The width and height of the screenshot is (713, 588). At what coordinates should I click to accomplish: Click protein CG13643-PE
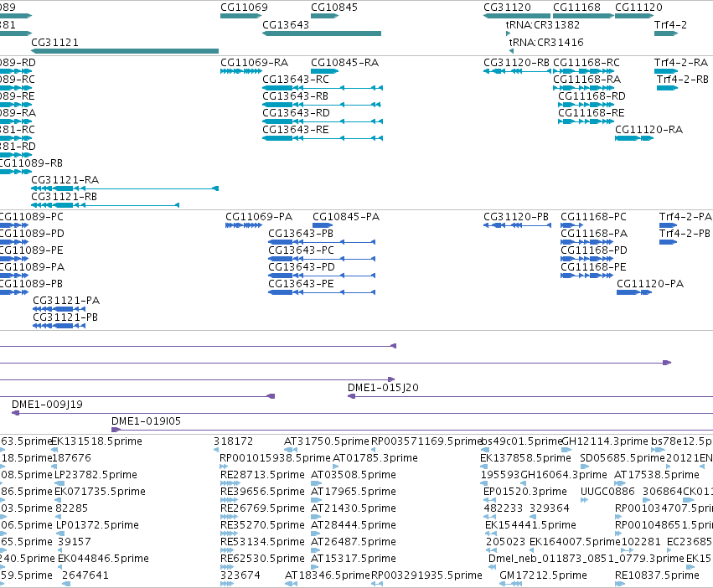(x=322, y=292)
